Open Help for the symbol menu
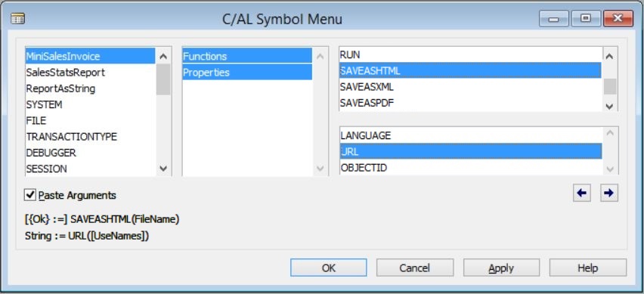The width and height of the screenshot is (644, 294). point(588,268)
